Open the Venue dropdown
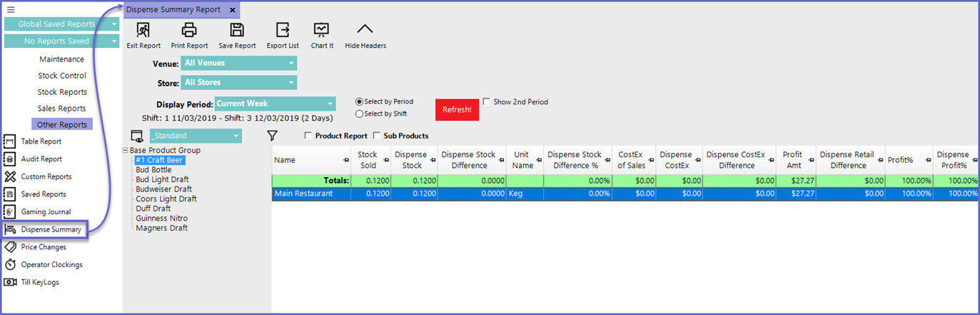The height and width of the screenshot is (315, 980). point(238,63)
